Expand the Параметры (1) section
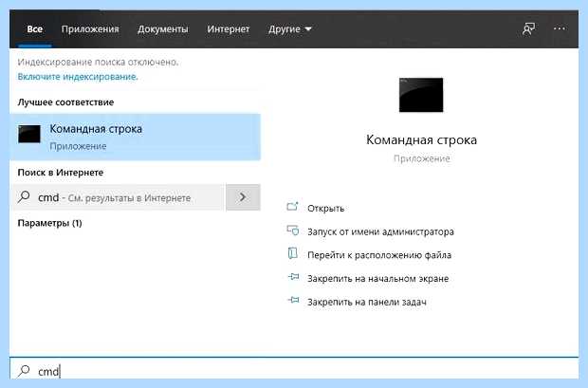 49,223
